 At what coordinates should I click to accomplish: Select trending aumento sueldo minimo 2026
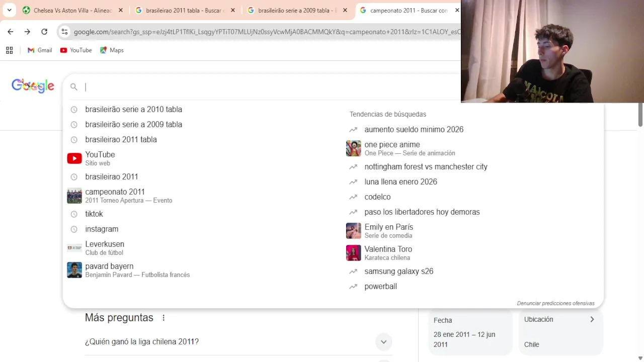tap(414, 129)
